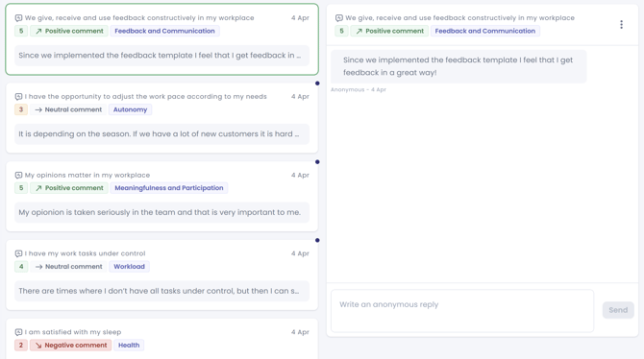
Task: Click score badge 4 on Workload card
Action: tap(21, 267)
